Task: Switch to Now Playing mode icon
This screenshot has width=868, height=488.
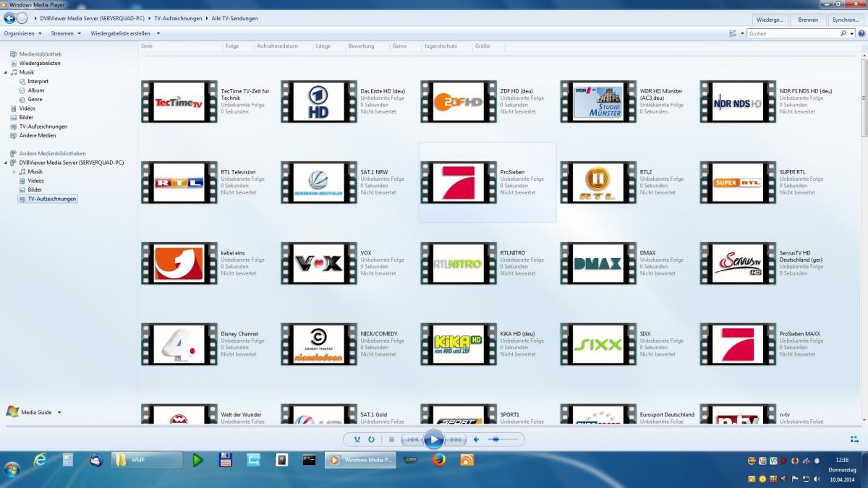Action: pyautogui.click(x=854, y=439)
